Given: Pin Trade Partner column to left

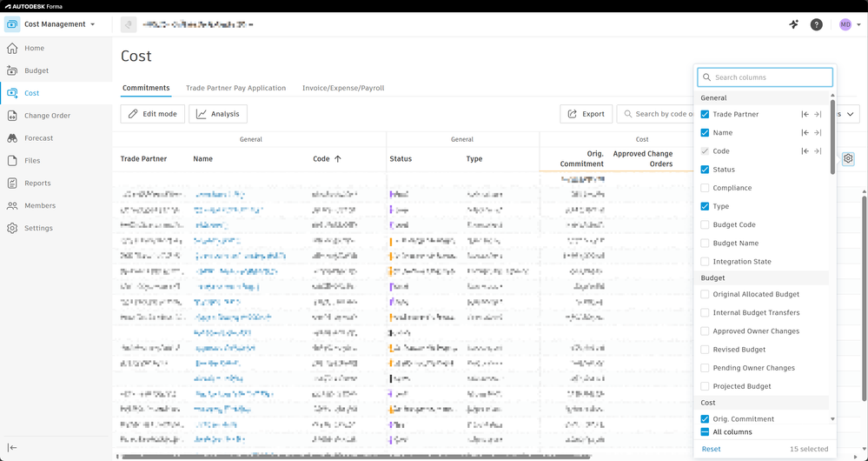Looking at the screenshot, I should coord(805,114).
